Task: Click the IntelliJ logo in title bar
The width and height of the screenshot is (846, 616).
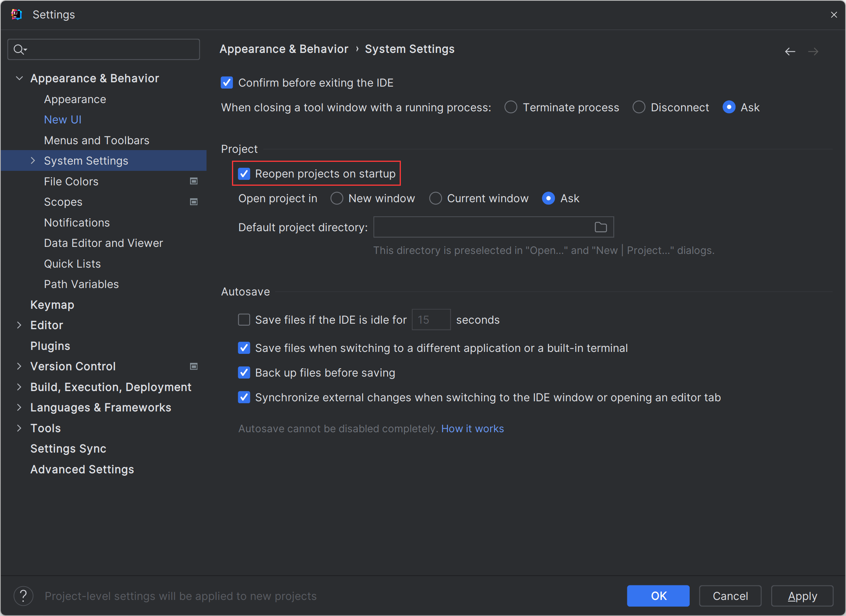Action: 16,14
